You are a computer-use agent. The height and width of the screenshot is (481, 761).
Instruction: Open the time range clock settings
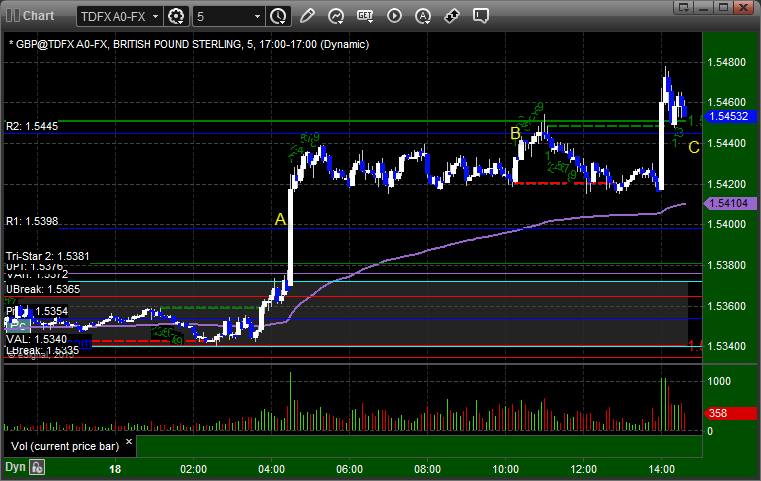point(278,16)
